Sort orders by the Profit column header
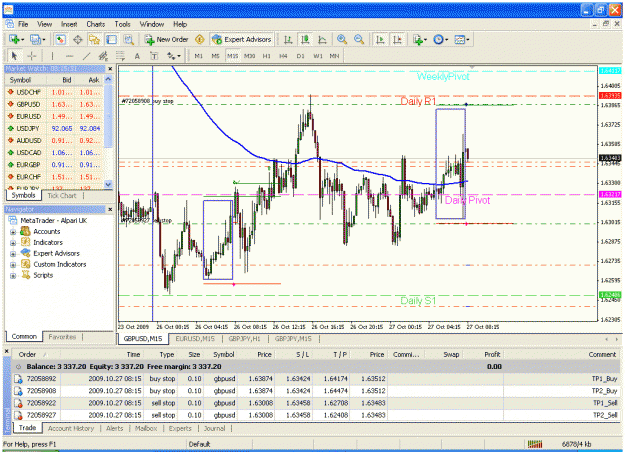The image size is (625, 452). [x=492, y=354]
